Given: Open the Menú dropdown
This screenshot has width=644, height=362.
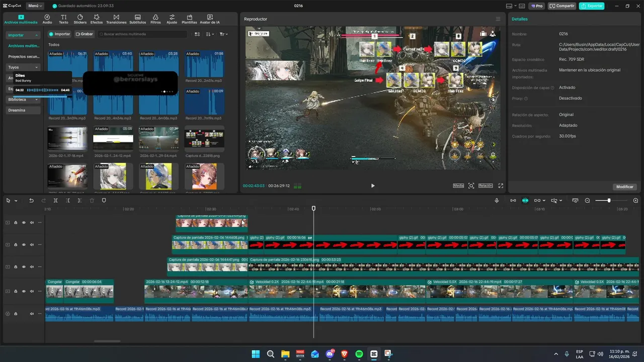Looking at the screenshot, I should tap(35, 6).
